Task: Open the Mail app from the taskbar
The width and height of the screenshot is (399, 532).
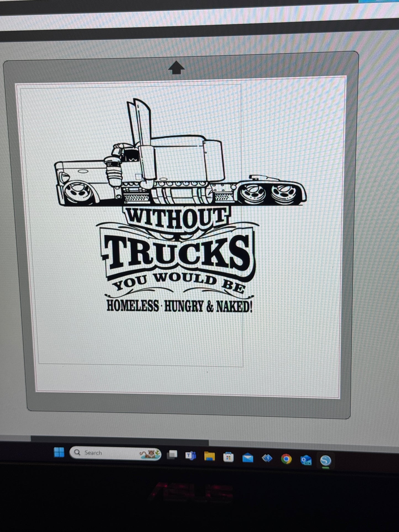Action: (247, 458)
